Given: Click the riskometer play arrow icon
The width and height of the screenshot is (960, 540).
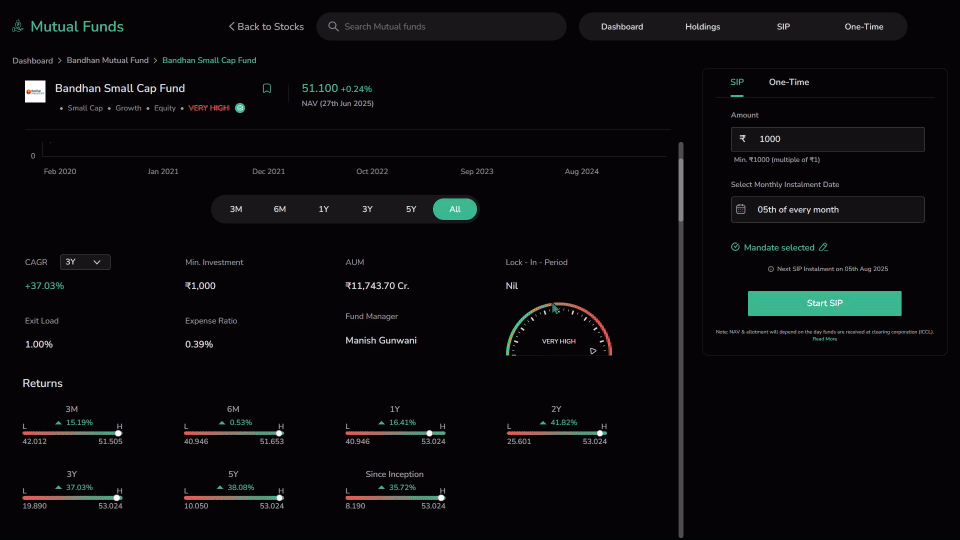Looking at the screenshot, I should [x=593, y=351].
